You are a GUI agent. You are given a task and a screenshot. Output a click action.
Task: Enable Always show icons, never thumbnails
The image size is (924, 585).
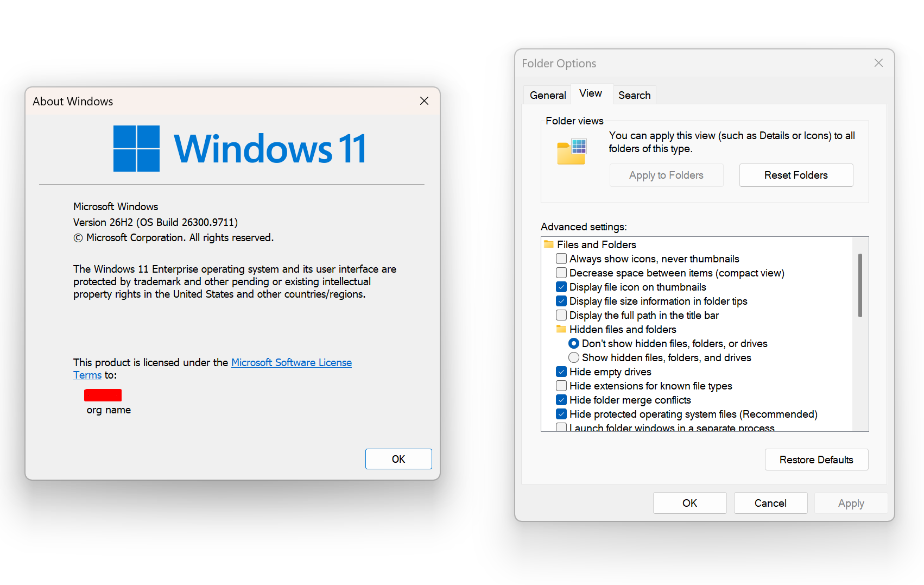(x=561, y=259)
